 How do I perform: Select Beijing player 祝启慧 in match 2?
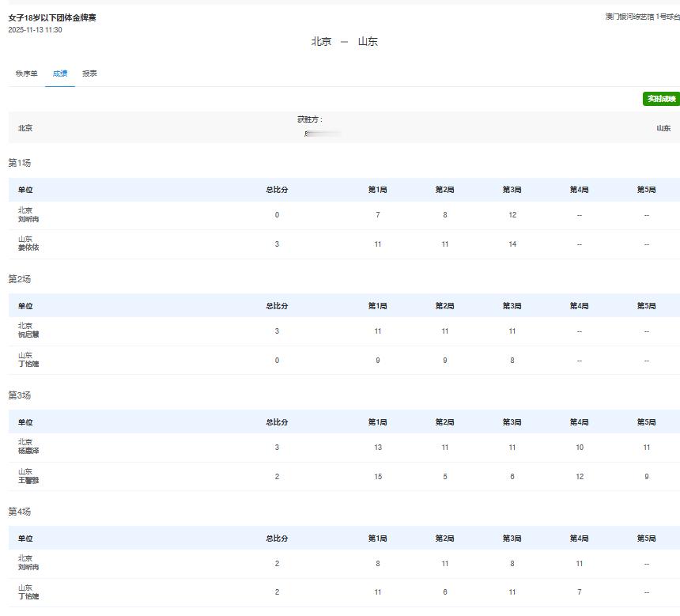28,334
